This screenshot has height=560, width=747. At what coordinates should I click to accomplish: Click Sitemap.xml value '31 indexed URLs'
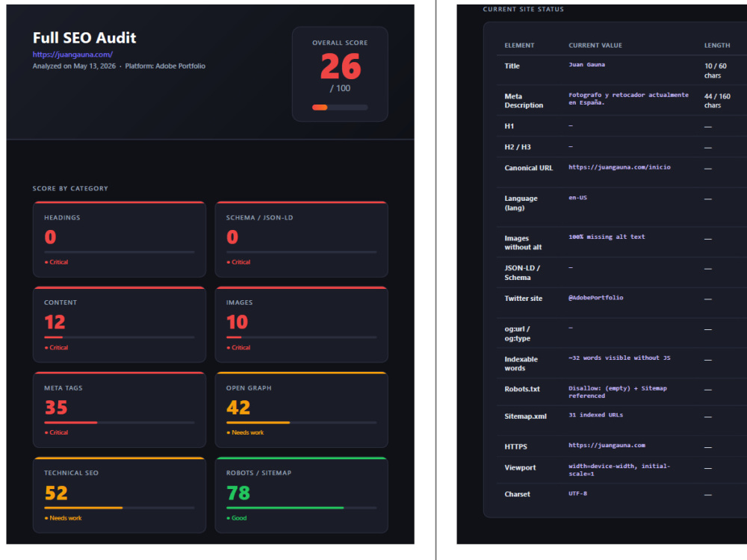595,414
